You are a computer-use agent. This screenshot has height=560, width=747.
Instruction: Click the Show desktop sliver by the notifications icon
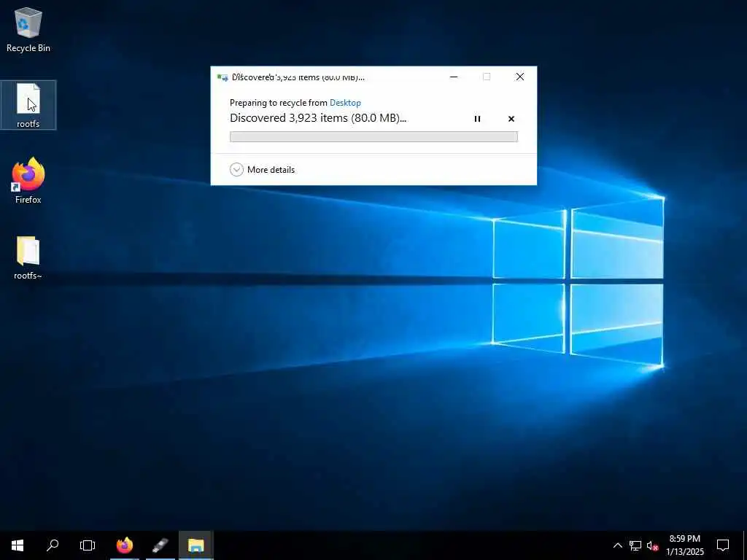[x=744, y=545]
